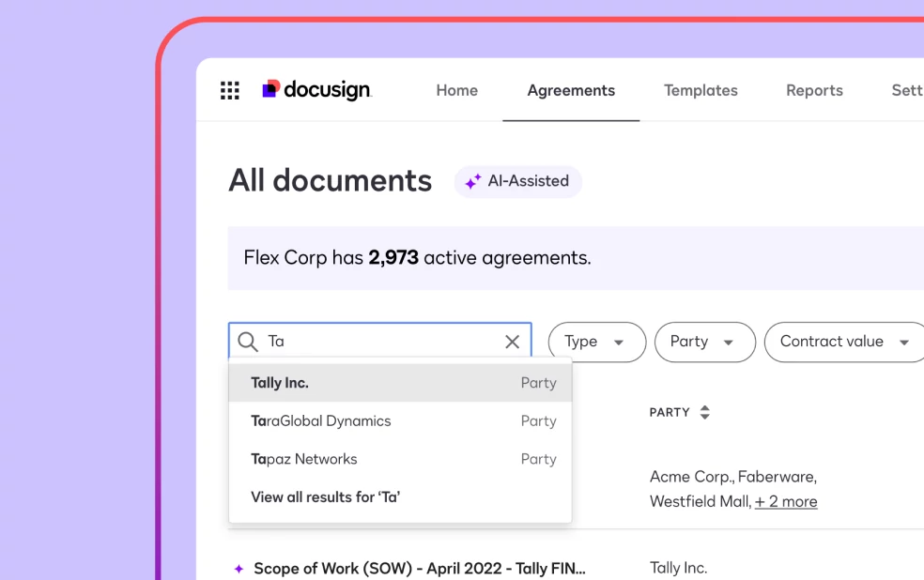Click 'Acme Corp., Faberware,' party text
Screen dimensions: 924x580
point(733,477)
